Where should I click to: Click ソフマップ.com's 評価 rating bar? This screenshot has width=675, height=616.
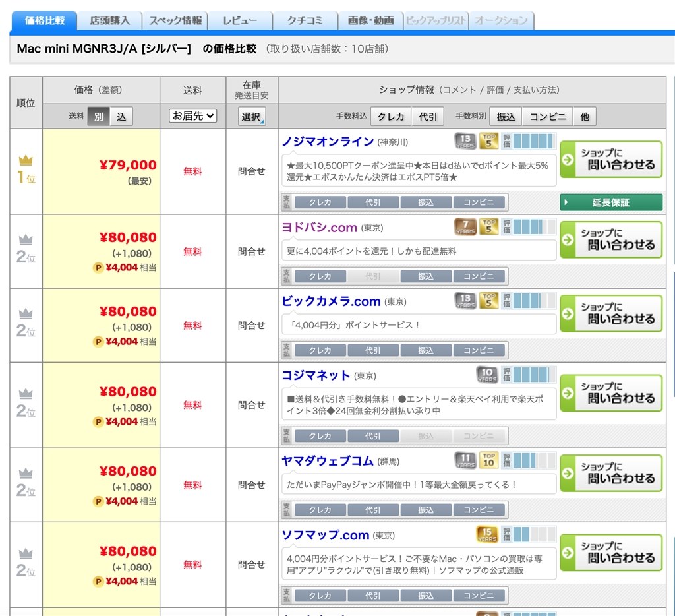[x=529, y=534]
